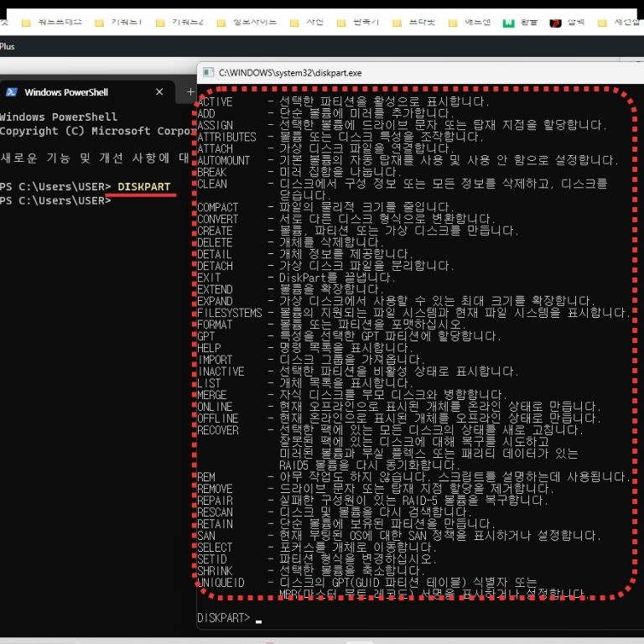
Task: Click the REPAIR command row
Action: coord(372,501)
